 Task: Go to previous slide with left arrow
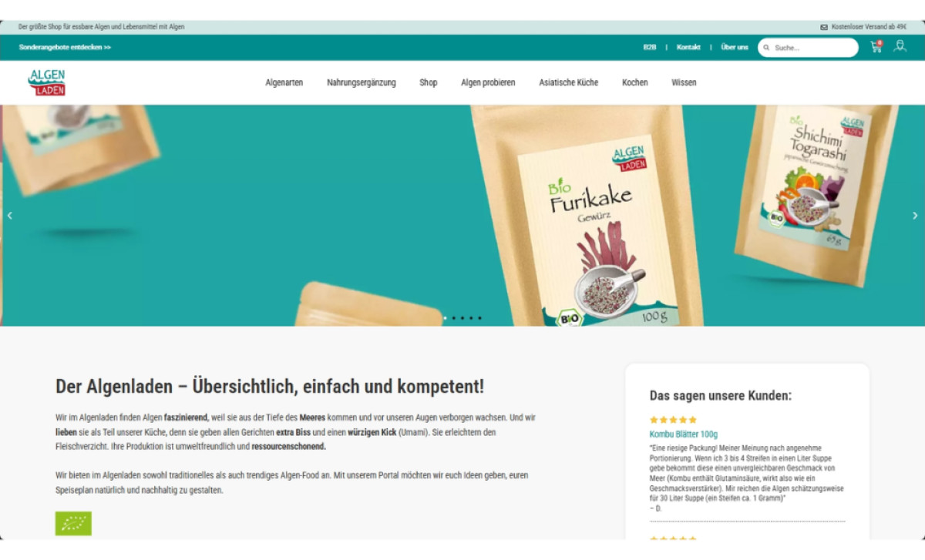pyautogui.click(x=9, y=216)
